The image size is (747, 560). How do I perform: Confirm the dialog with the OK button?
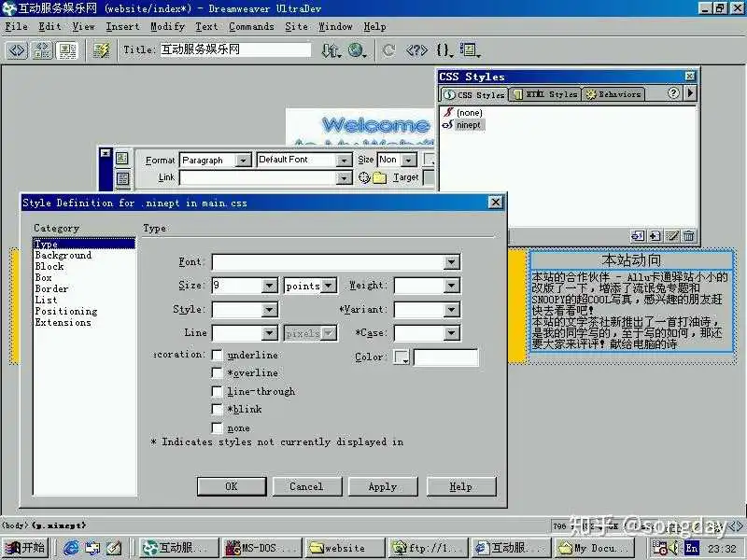click(232, 486)
